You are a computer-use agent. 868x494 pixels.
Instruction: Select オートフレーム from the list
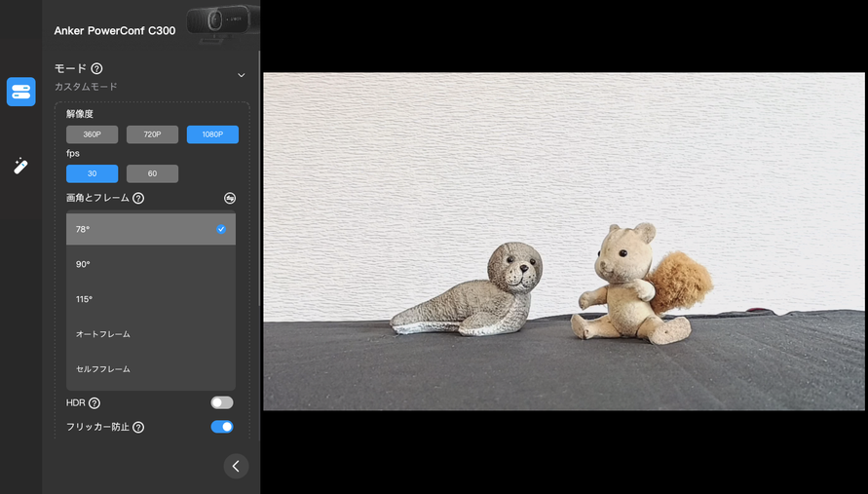(x=150, y=334)
